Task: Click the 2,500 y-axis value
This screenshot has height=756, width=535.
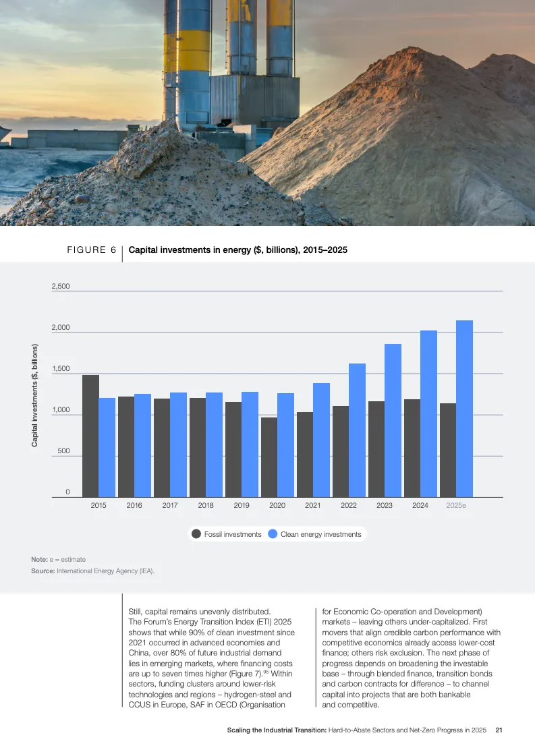Action: [61, 286]
